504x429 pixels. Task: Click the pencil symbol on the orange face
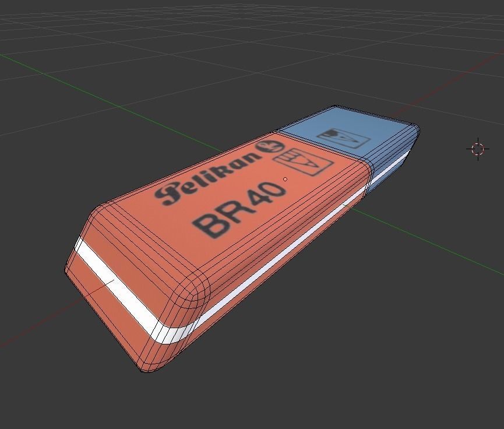pyautogui.click(x=304, y=161)
